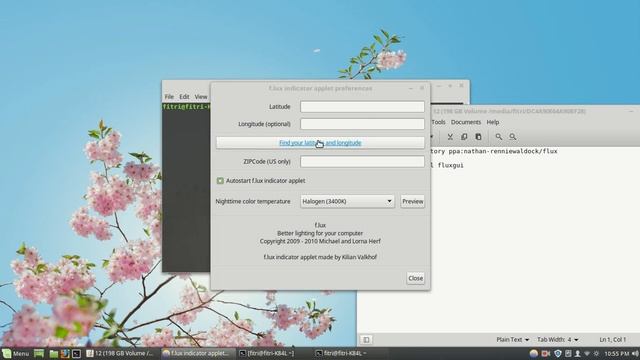Viewport: 640px width, 360px height.
Task: Click the 'ppa:nathan-renniewaldock/flux' text in editor
Action: pyautogui.click(x=503, y=151)
